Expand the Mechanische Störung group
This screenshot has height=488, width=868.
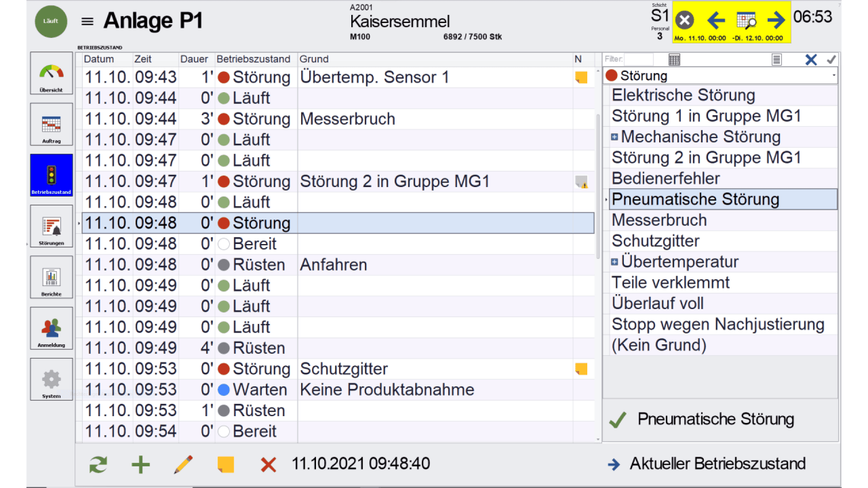tap(615, 136)
